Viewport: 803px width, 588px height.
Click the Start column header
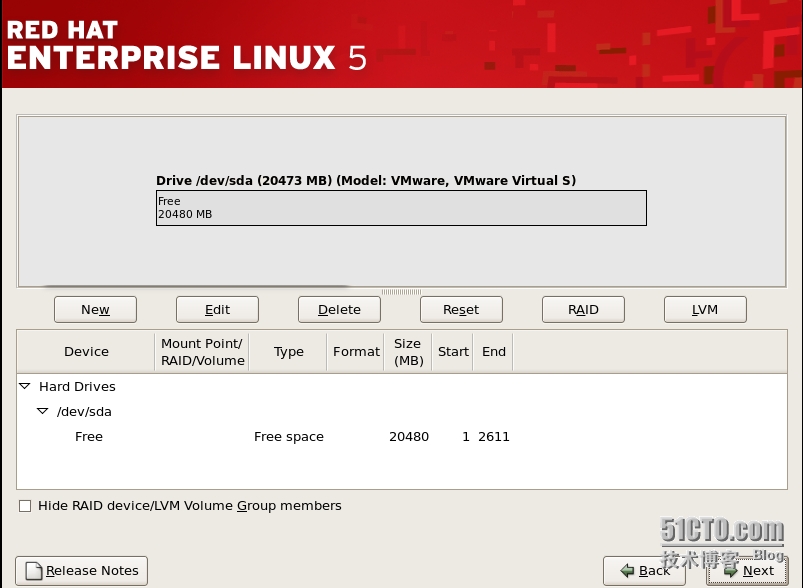[453, 351]
